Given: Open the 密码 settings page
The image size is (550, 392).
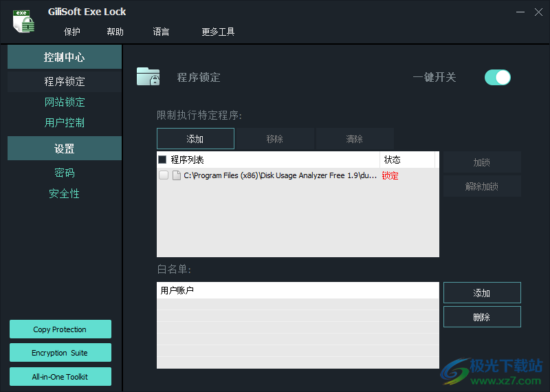Looking at the screenshot, I should (x=65, y=173).
